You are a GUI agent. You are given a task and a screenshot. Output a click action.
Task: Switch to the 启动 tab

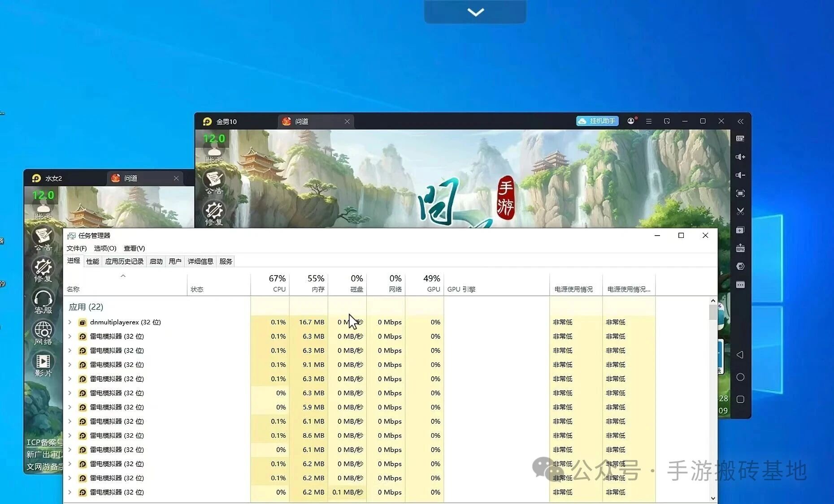[x=156, y=261]
